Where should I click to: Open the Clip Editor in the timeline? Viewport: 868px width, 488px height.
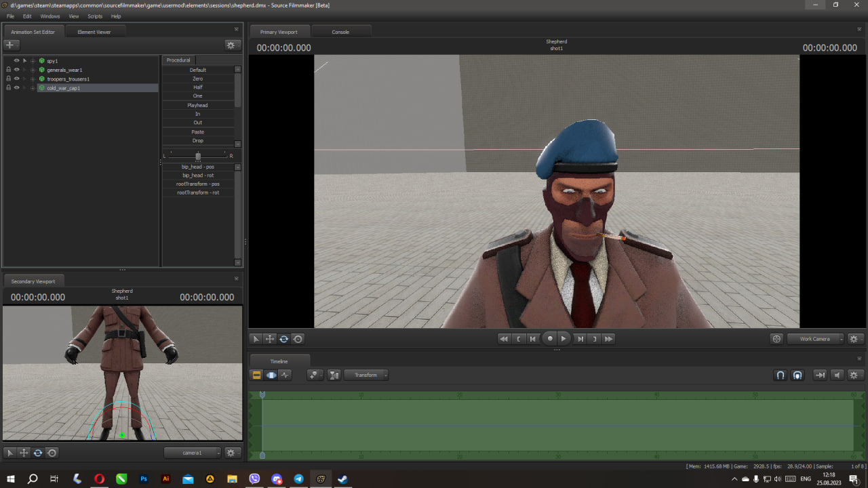pyautogui.click(x=256, y=375)
